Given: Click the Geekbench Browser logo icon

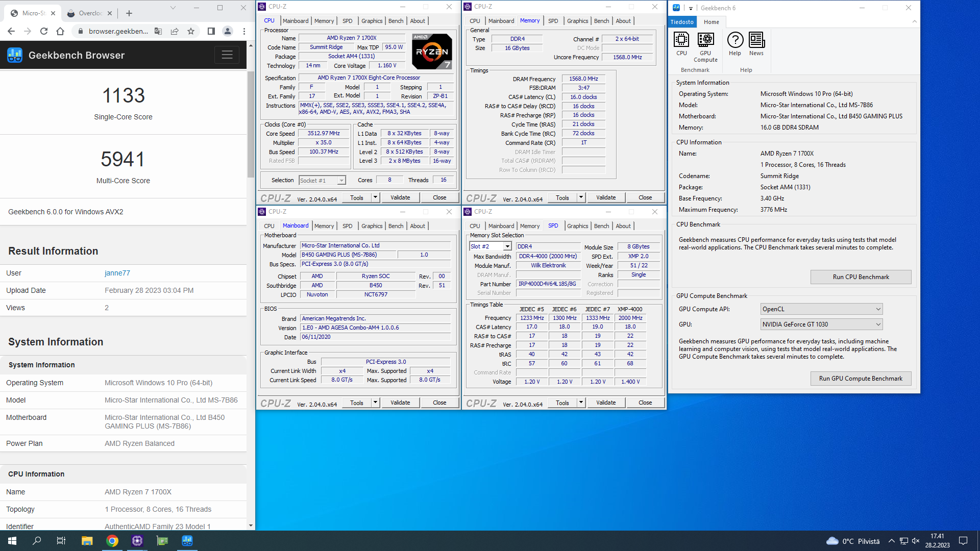Looking at the screenshot, I should click(15, 55).
